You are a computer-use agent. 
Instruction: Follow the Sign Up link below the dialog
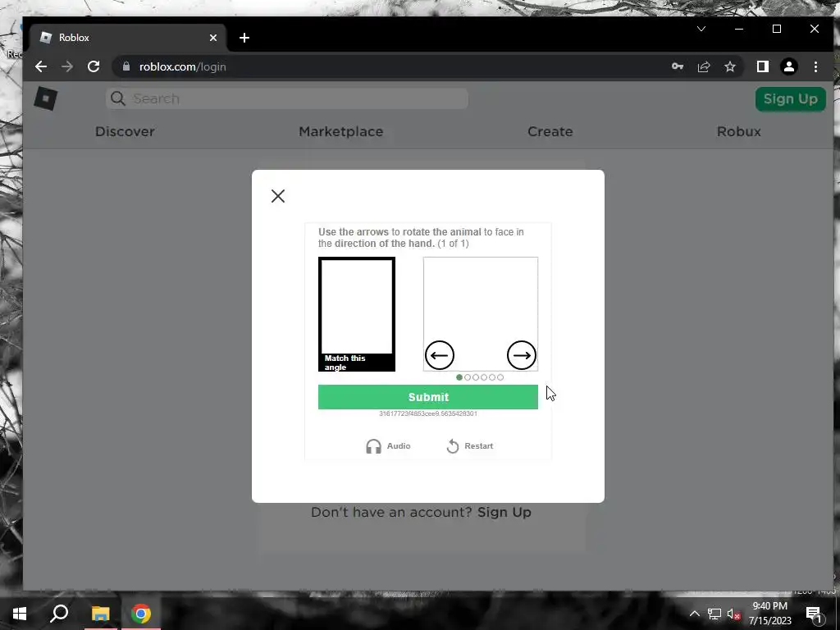pyautogui.click(x=504, y=512)
